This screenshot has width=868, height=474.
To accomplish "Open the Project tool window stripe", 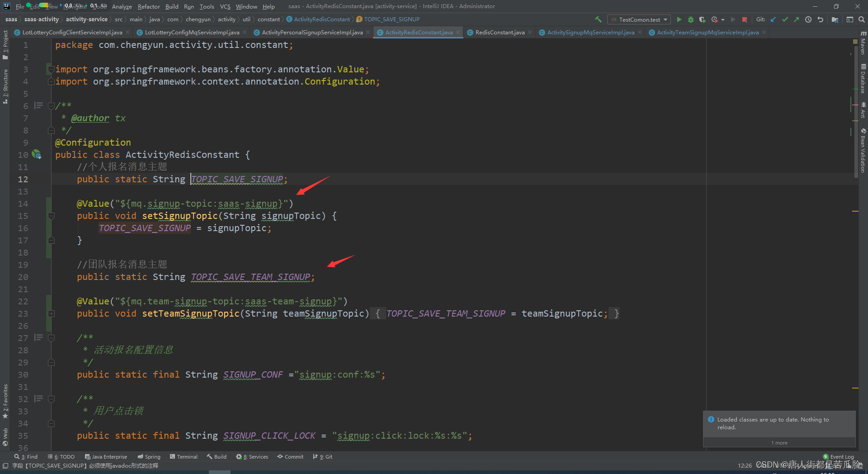I will coord(5,44).
